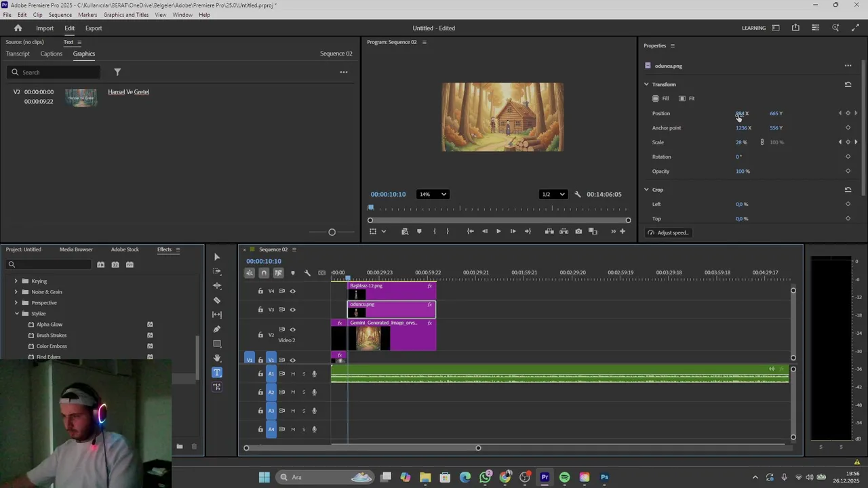
Task: Select the Razor tool
Action: [x=217, y=300]
